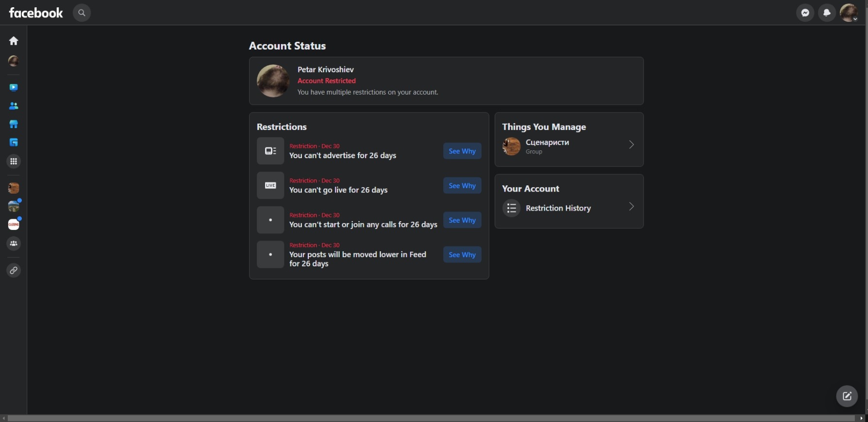The image size is (868, 422).
Task: See Why for posts moved lower restriction
Action: point(462,255)
